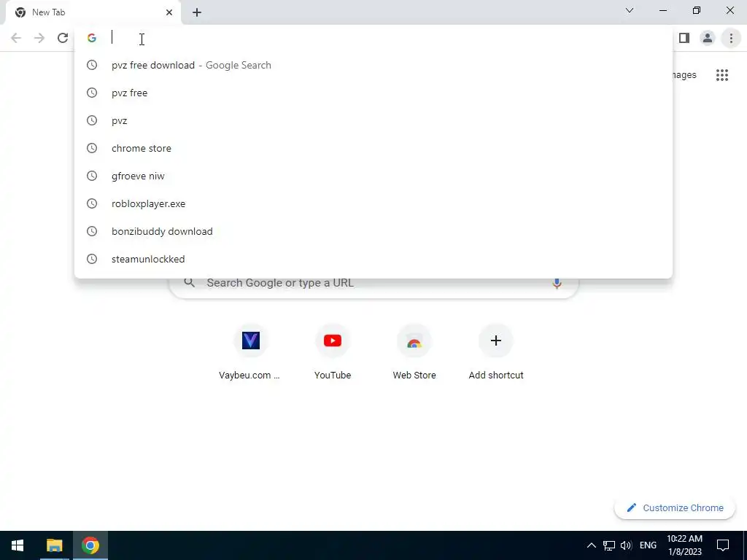Screen dimensions: 747x560
Task: Select suggestion "pvz free download"
Action: pos(373,65)
